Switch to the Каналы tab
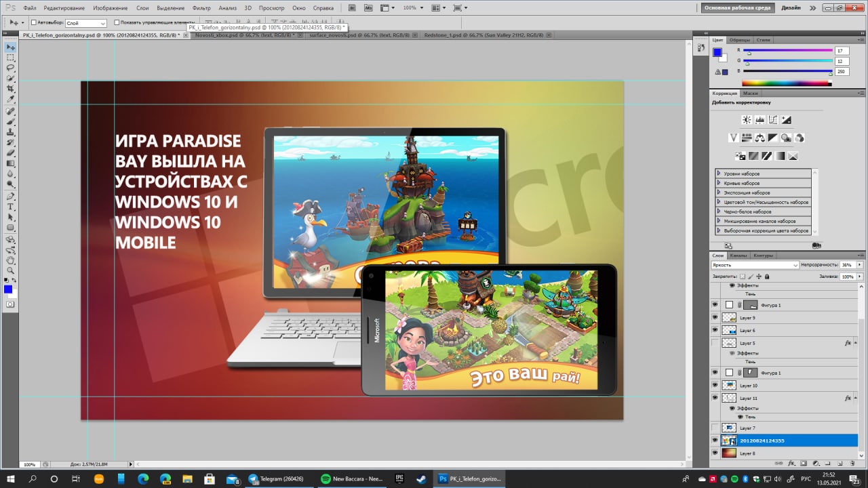 pyautogui.click(x=738, y=256)
